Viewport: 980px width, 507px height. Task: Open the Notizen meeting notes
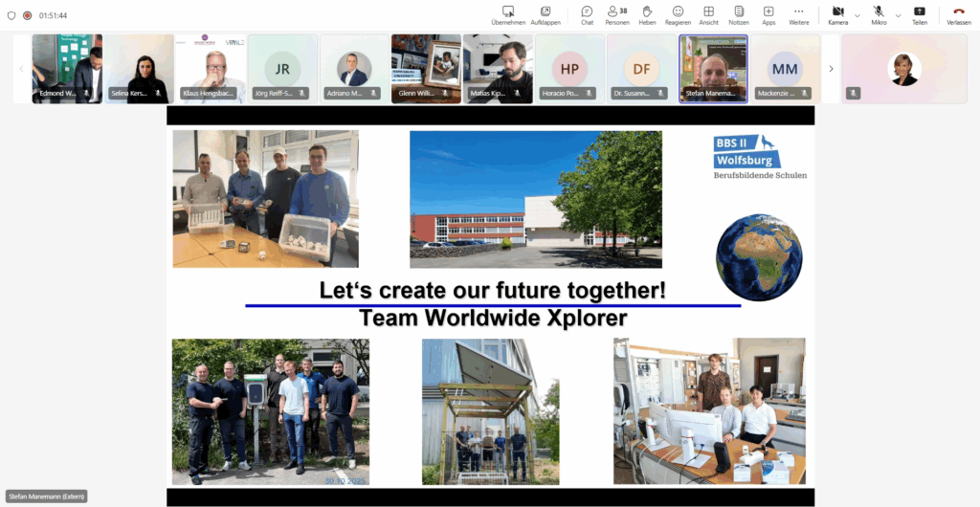point(738,15)
